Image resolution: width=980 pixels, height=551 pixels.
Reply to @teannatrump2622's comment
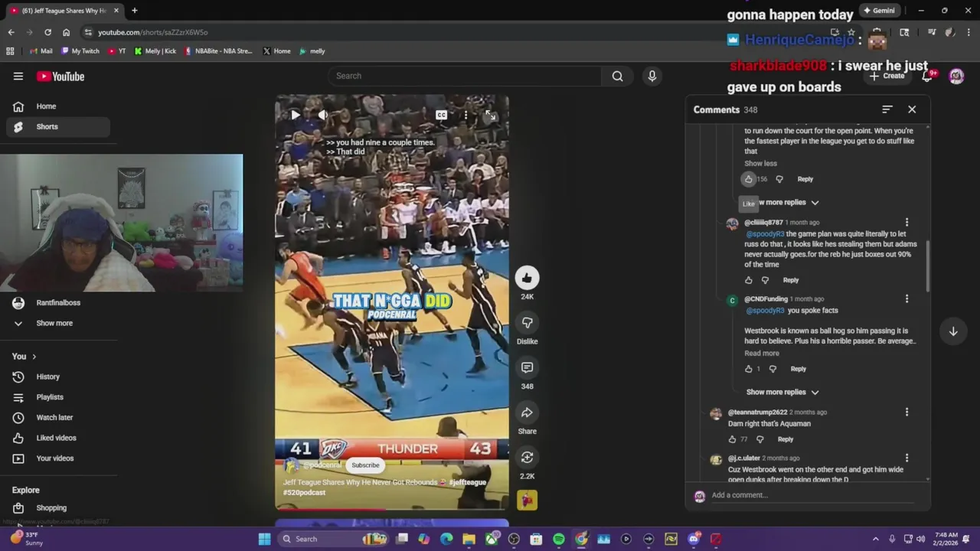pos(786,439)
